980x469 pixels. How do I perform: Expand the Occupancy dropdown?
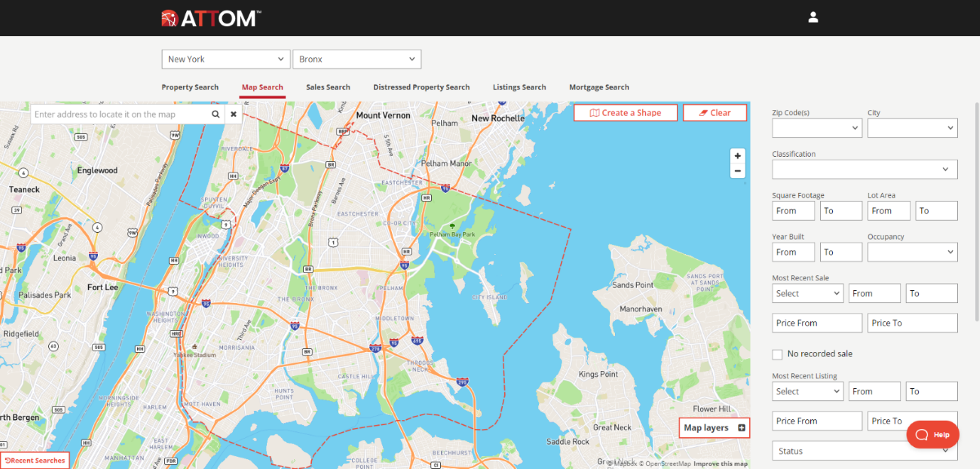912,252
